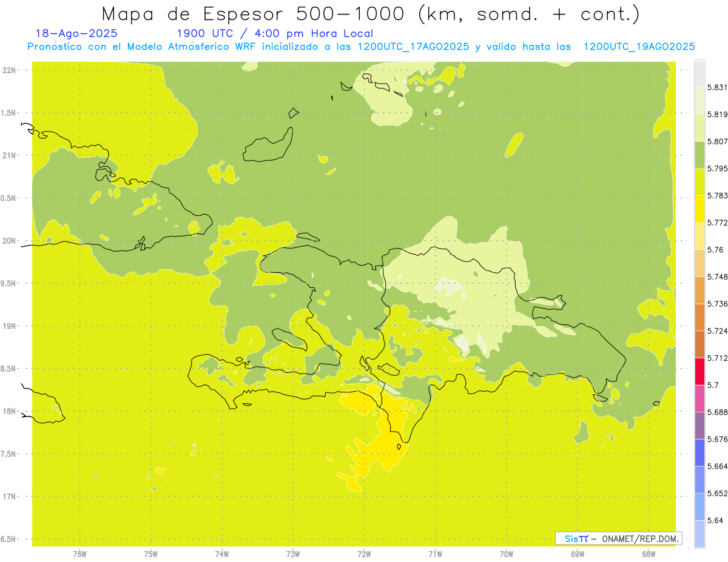Click the time text '1900 UTC / 4:00 pm Hora Local'
Image resolution: width=728 pixels, height=562 pixels.
pyautogui.click(x=275, y=34)
